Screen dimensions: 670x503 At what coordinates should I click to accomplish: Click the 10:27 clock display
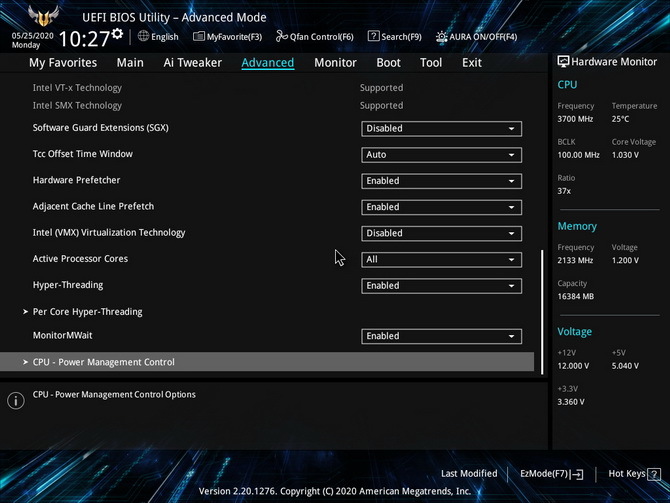[84, 39]
